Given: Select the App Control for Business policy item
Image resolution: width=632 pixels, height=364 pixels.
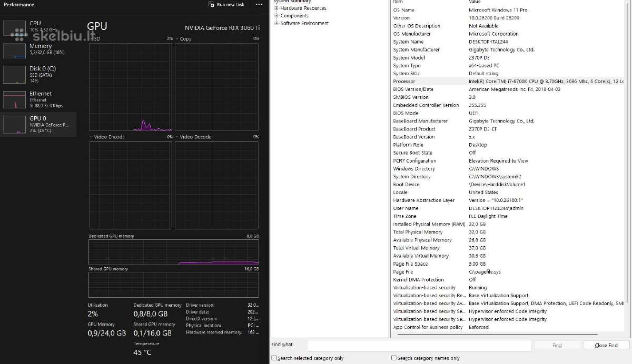Looking at the screenshot, I should pos(428,327).
